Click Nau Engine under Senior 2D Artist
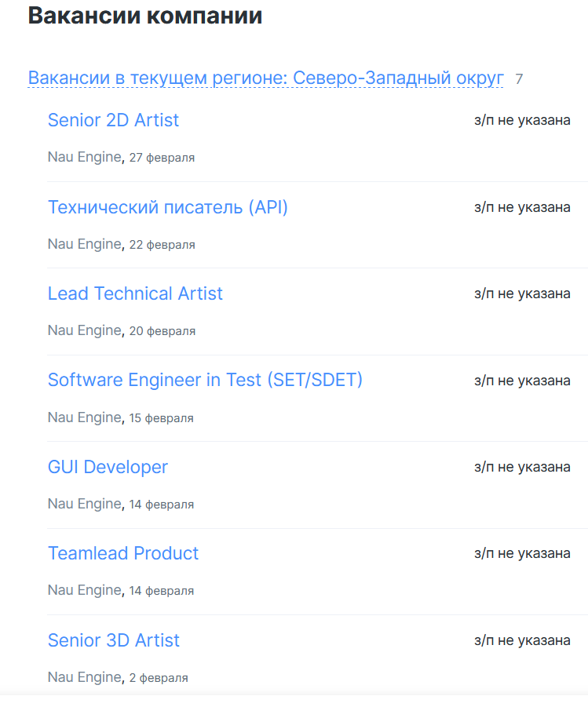588x707 pixels. (85, 157)
